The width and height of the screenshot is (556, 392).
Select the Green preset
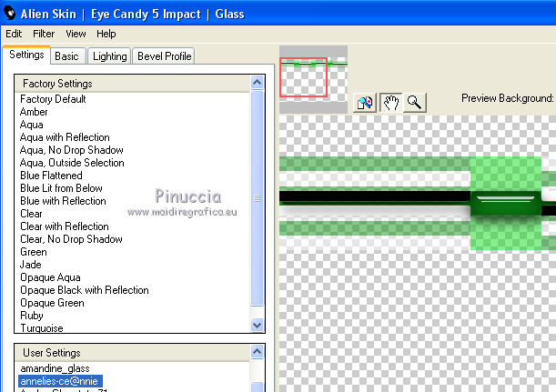[34, 252]
